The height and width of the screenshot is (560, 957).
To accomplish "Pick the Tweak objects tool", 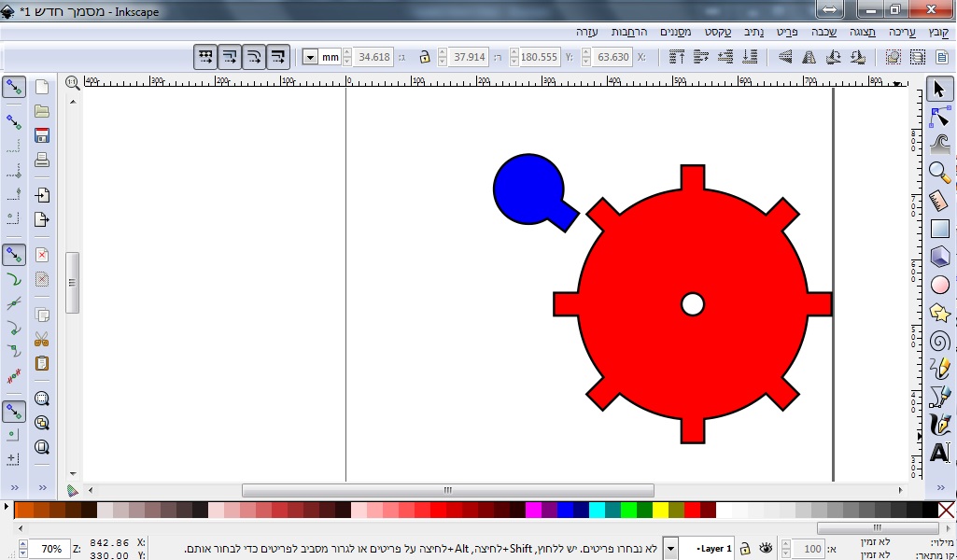I will point(939,144).
